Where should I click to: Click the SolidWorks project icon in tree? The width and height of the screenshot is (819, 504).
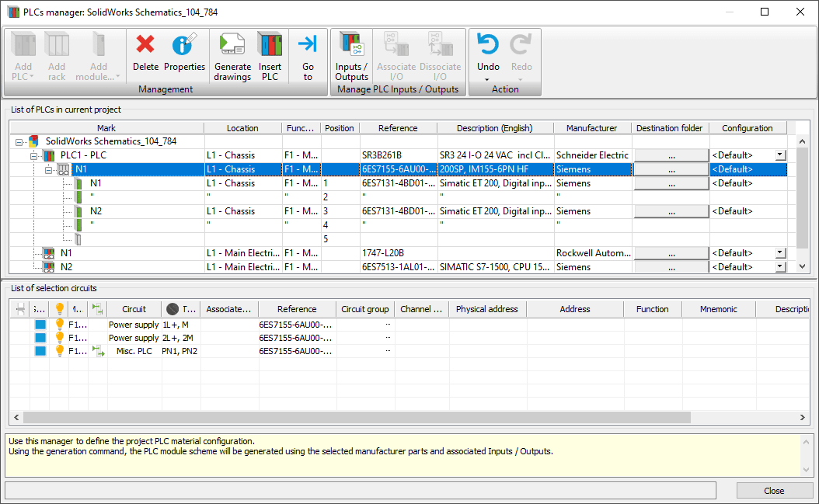pos(33,141)
